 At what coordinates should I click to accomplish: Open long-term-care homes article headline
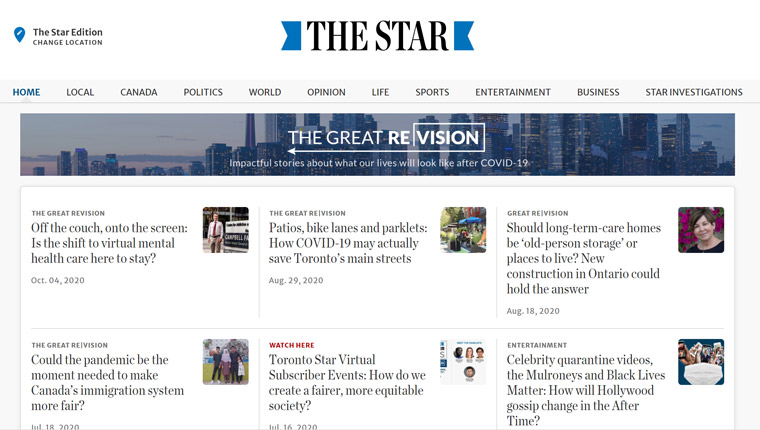pyautogui.click(x=584, y=258)
